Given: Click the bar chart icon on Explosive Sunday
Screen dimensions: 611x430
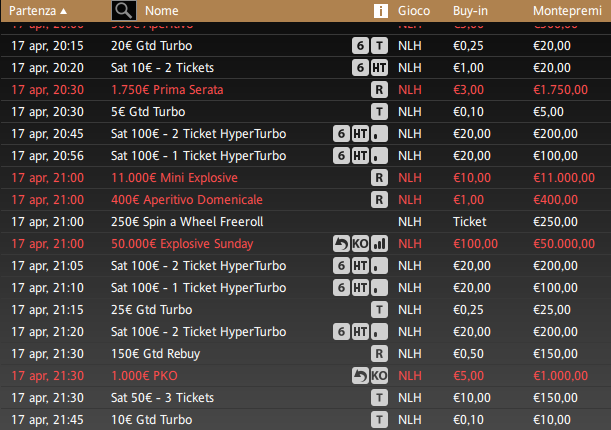Looking at the screenshot, I should coord(379,244).
